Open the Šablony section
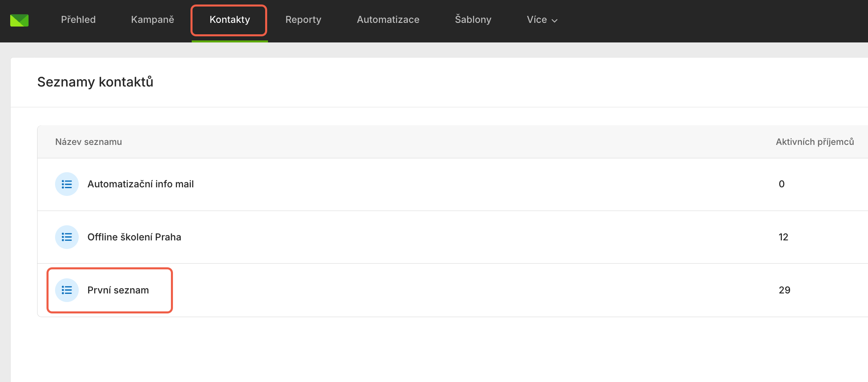Screen dimensions: 868x382 473,20
